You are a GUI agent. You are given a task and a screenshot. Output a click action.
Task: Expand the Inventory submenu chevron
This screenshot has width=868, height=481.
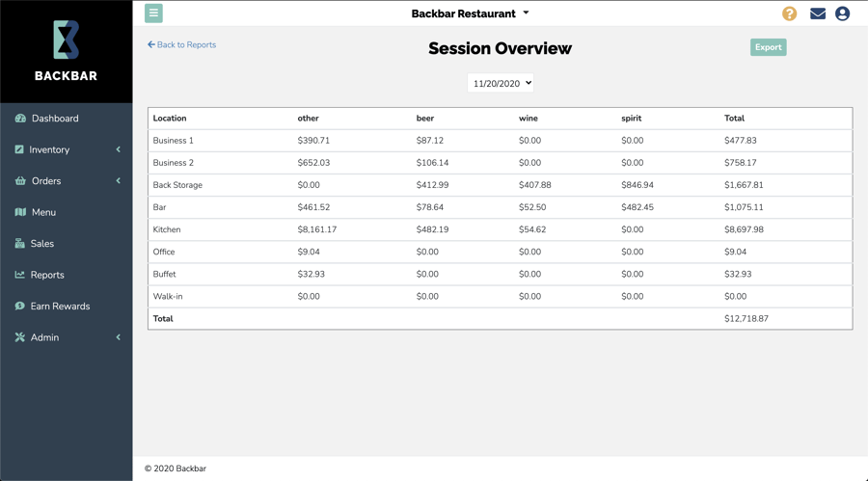(118, 149)
